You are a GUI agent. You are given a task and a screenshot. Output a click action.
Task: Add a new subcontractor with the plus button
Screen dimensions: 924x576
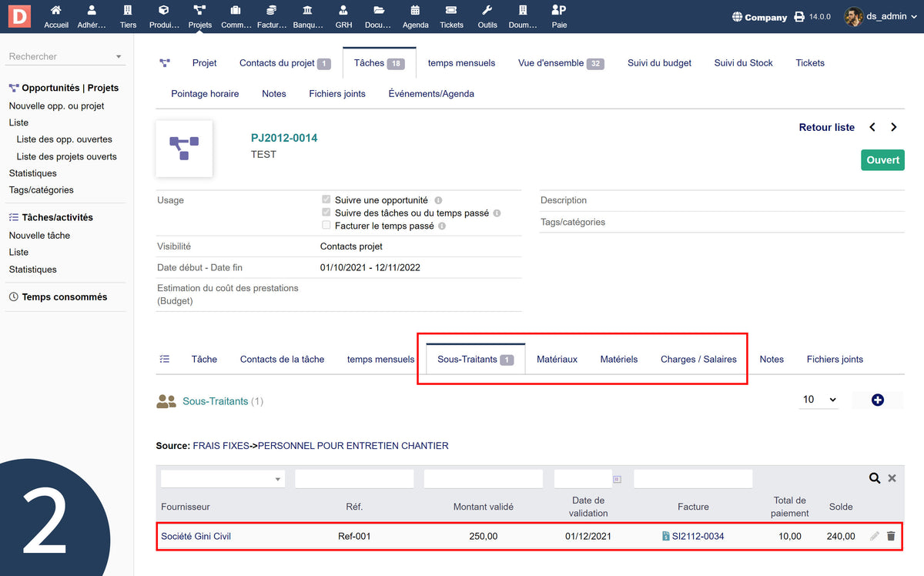point(878,399)
